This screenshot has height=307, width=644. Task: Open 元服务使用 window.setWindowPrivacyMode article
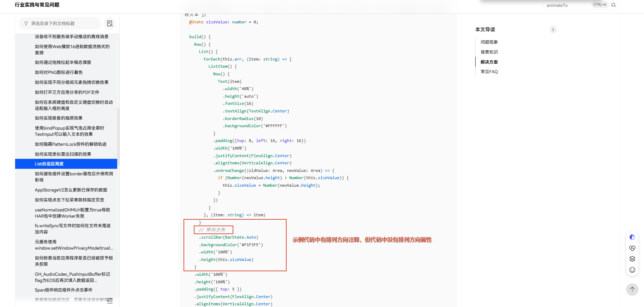pos(74,245)
